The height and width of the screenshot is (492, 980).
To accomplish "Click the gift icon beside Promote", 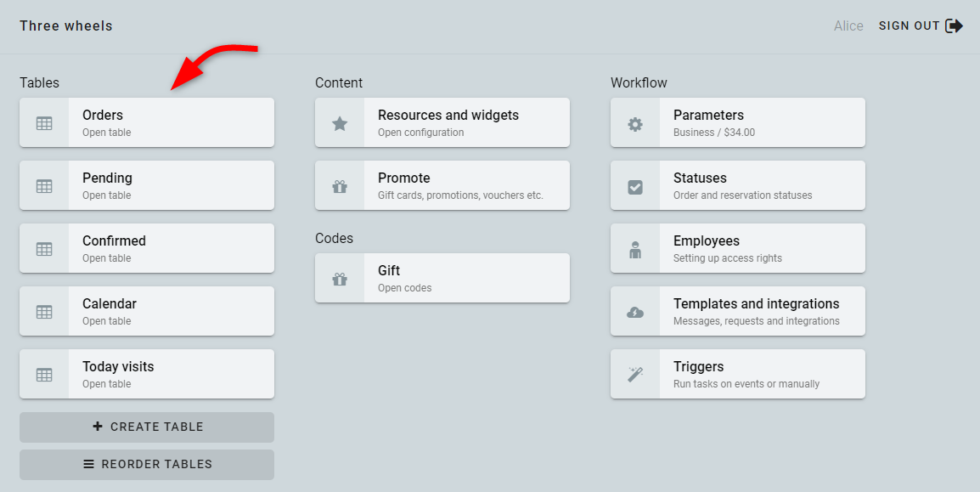I will (340, 186).
